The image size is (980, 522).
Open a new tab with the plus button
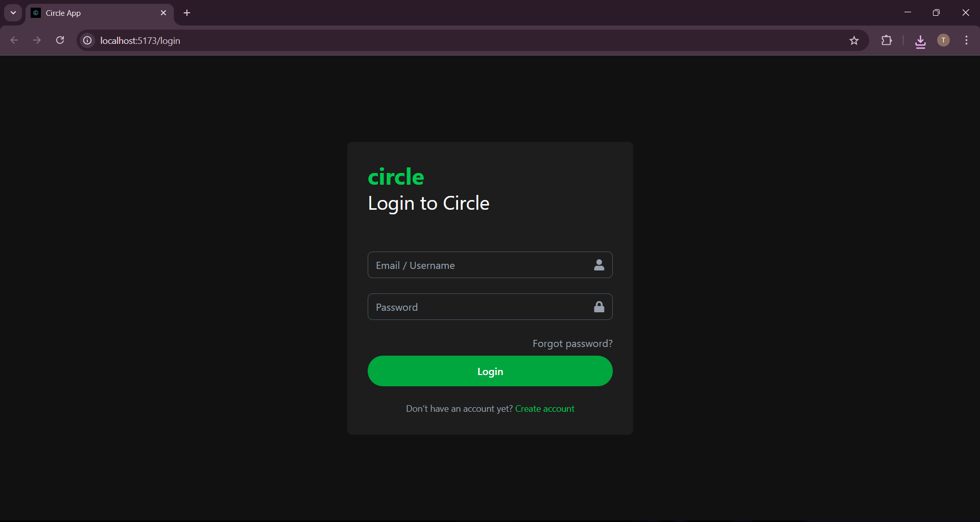coord(187,13)
